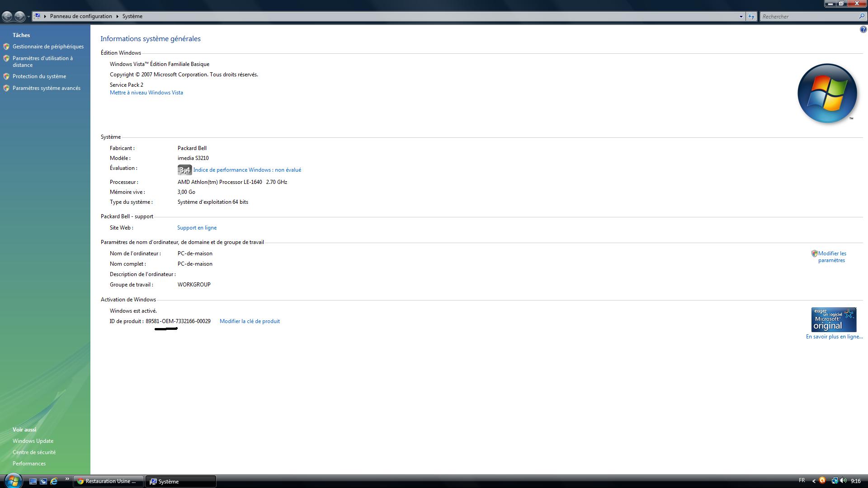The image size is (868, 488).
Task: Click the 9:16 taskbar clock
Action: point(856,481)
